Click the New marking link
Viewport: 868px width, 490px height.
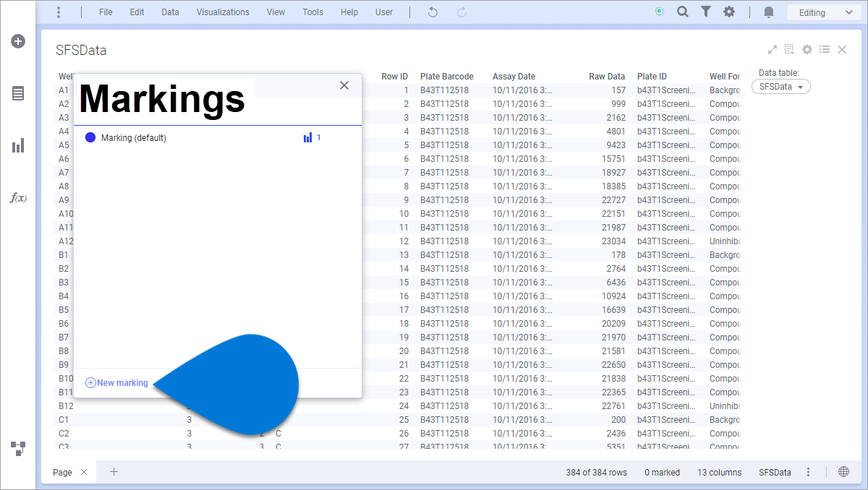pos(116,383)
